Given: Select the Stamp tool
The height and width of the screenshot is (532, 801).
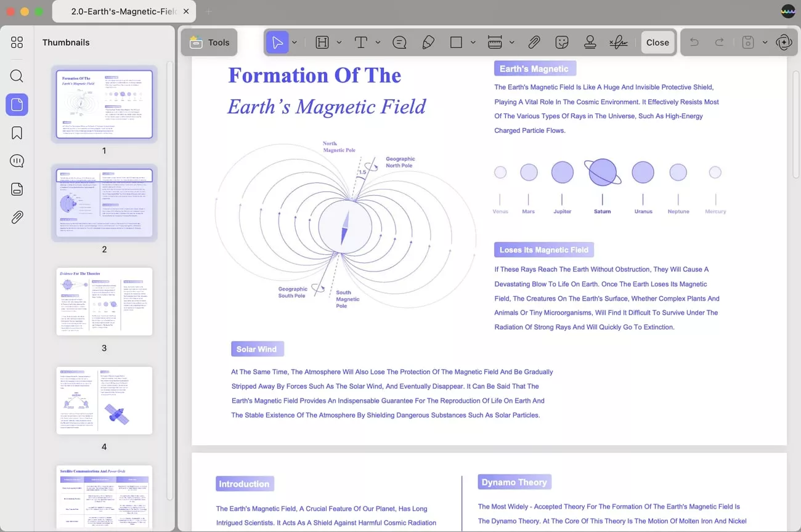Looking at the screenshot, I should pyautogui.click(x=590, y=42).
